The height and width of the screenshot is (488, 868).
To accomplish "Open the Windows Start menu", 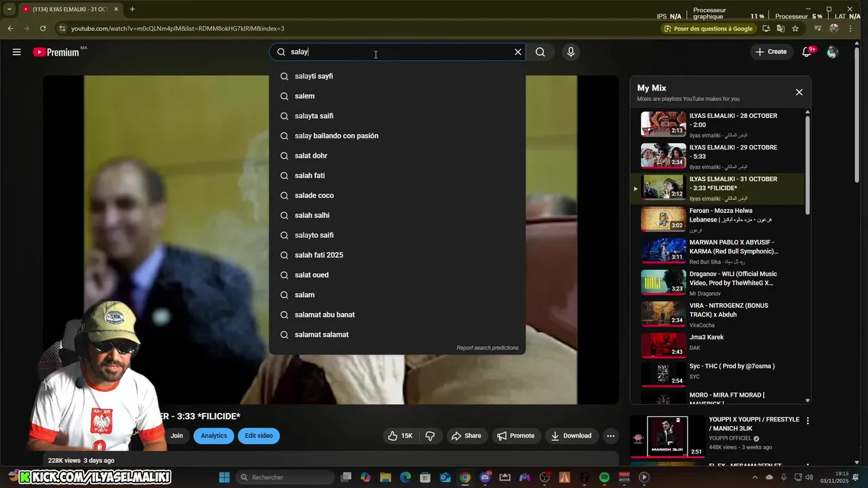I will pyautogui.click(x=224, y=477).
